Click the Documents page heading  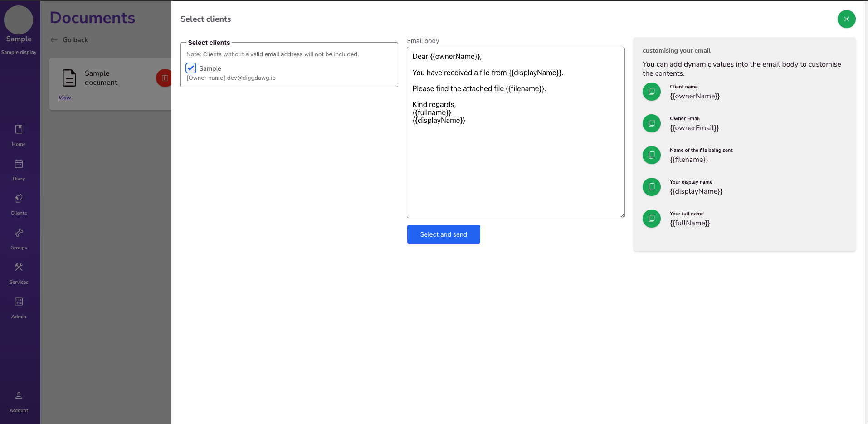[93, 18]
